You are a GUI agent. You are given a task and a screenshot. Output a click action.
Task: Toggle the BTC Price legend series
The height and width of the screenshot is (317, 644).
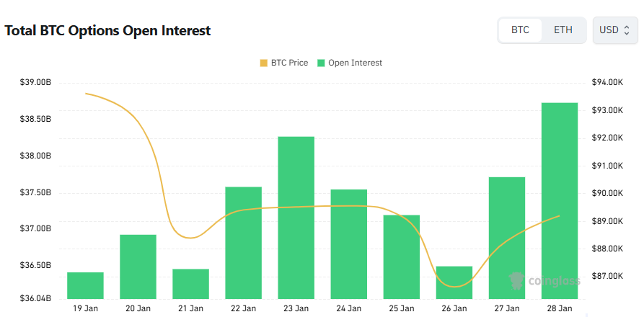(288, 63)
